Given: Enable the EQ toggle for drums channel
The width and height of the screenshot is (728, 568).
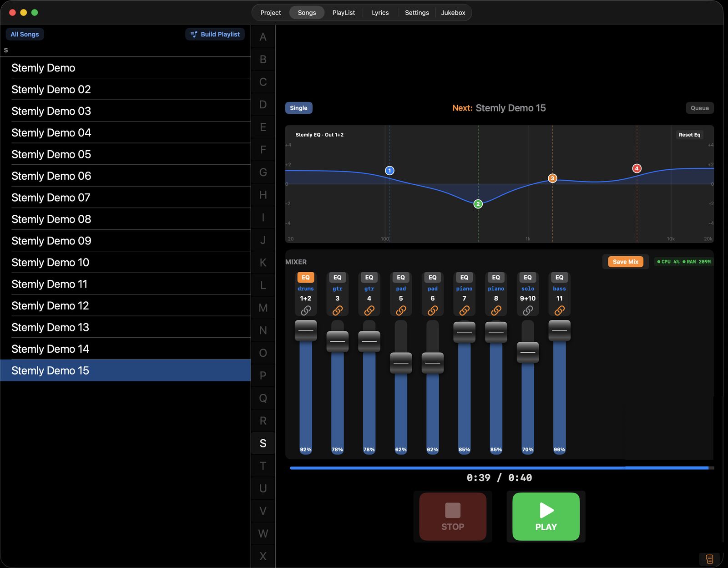Looking at the screenshot, I should pyautogui.click(x=306, y=277).
